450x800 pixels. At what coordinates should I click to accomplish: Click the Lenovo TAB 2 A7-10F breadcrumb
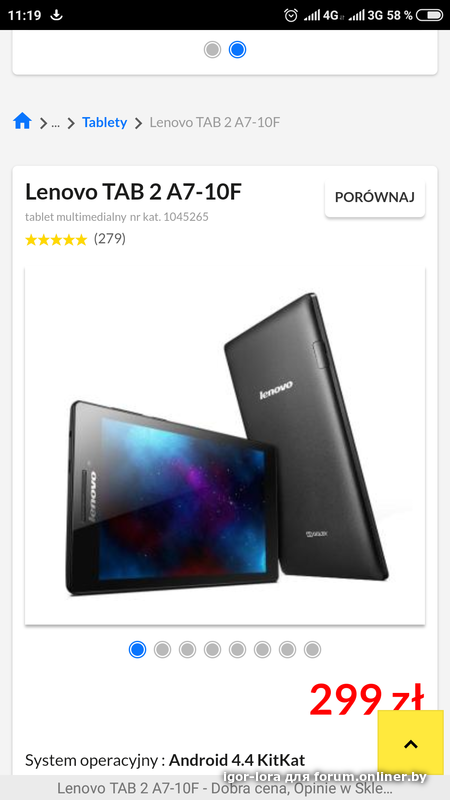click(215, 122)
